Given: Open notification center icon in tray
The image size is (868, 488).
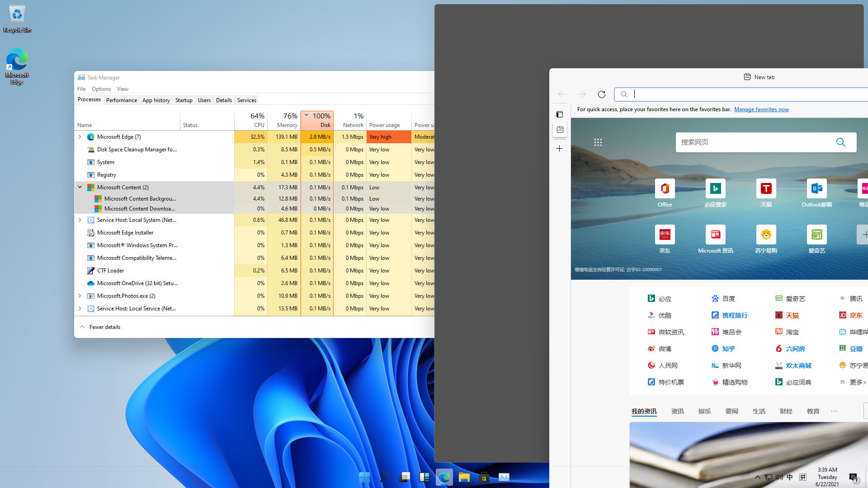Looking at the screenshot, I should point(854,477).
